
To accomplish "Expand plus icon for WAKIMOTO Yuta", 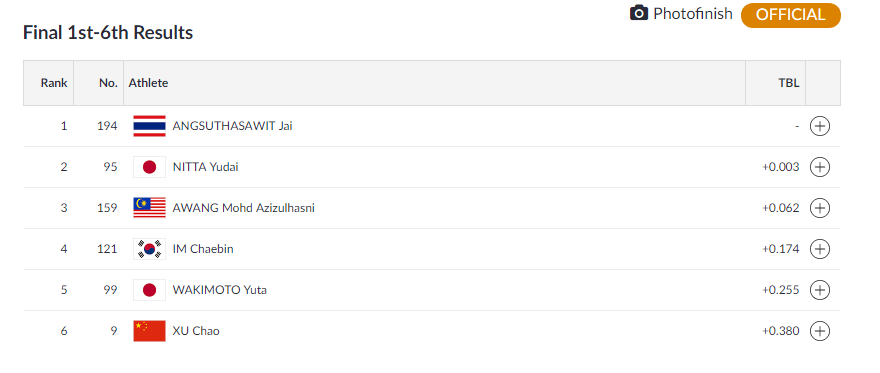I will click(x=819, y=290).
